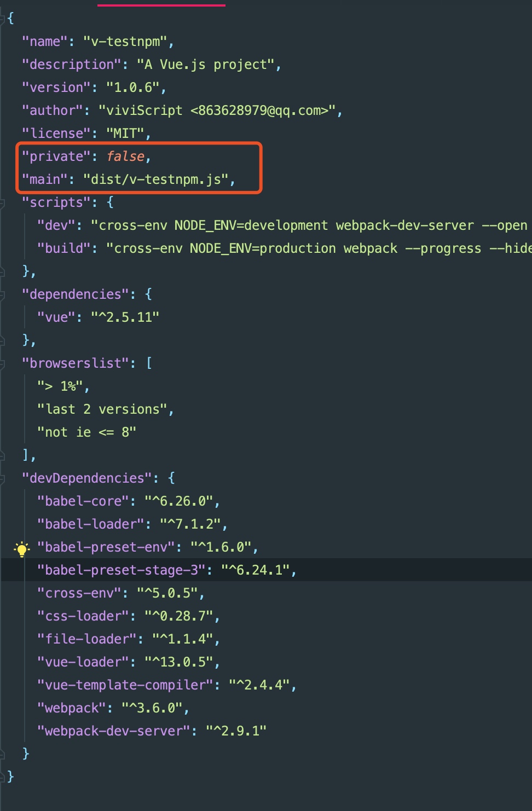This screenshot has height=811, width=532.
Task: Click the "version" key
Action: 56,88
